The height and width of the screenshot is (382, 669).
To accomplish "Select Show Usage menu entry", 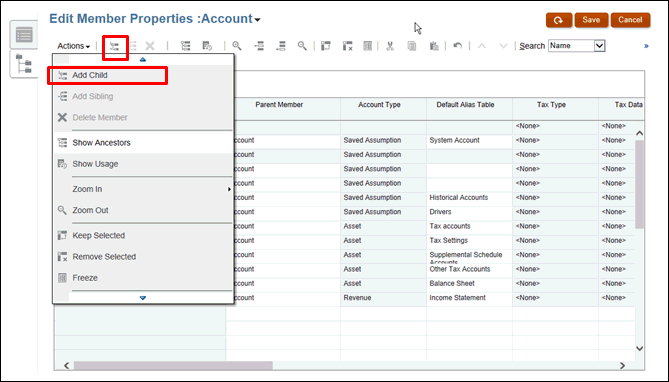I will click(x=144, y=164).
